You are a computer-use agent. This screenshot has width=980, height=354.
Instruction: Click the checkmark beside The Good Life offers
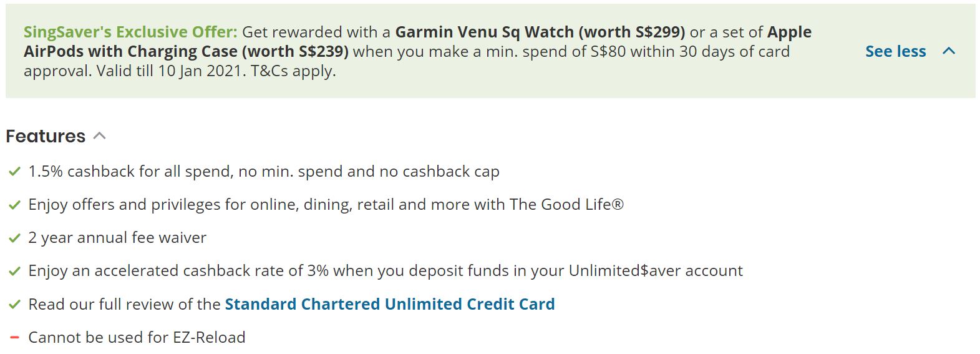point(14,205)
